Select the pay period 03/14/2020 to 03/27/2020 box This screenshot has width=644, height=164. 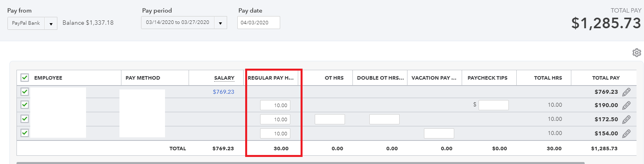coord(178,22)
